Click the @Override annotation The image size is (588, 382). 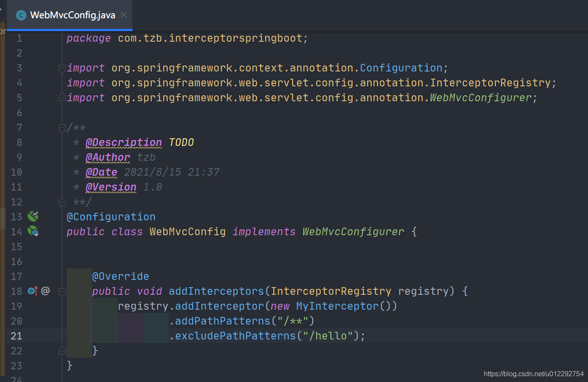121,277
